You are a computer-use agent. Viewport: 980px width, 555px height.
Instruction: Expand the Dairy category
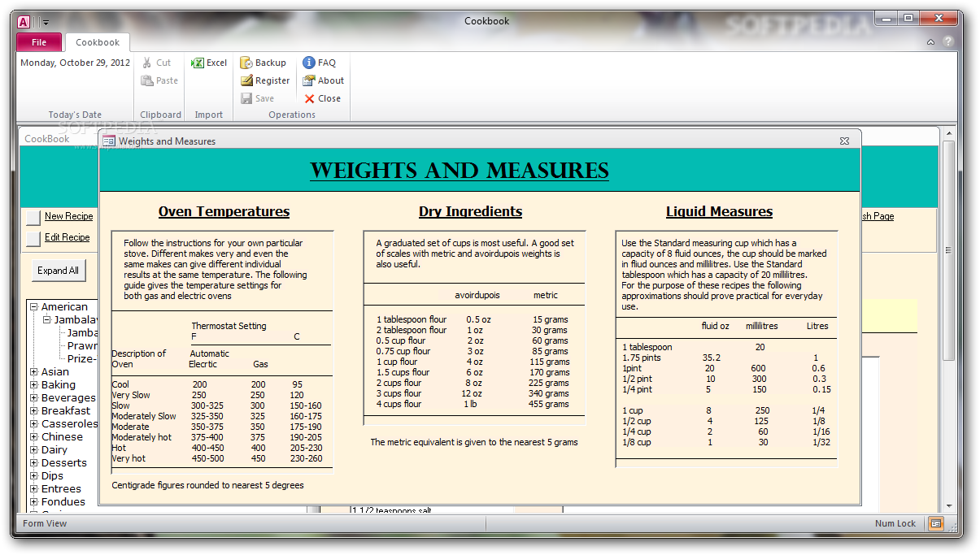(x=34, y=450)
